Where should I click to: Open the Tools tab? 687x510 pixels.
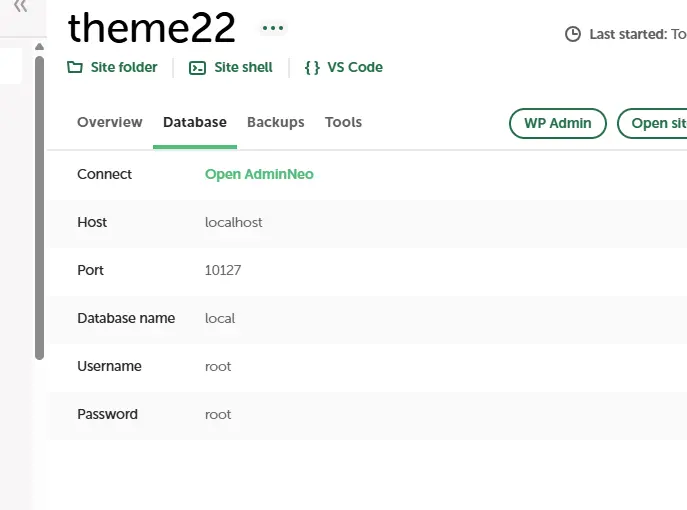click(344, 122)
